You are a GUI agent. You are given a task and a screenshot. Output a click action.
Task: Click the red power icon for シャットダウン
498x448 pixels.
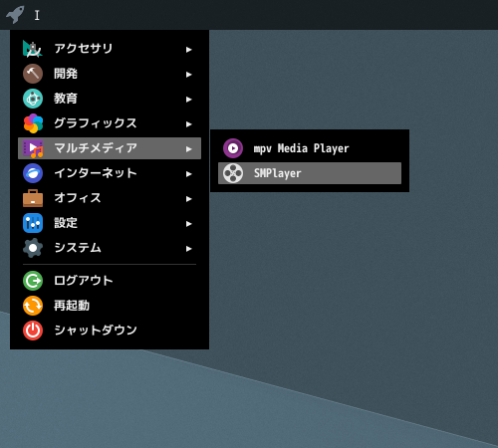tap(33, 331)
